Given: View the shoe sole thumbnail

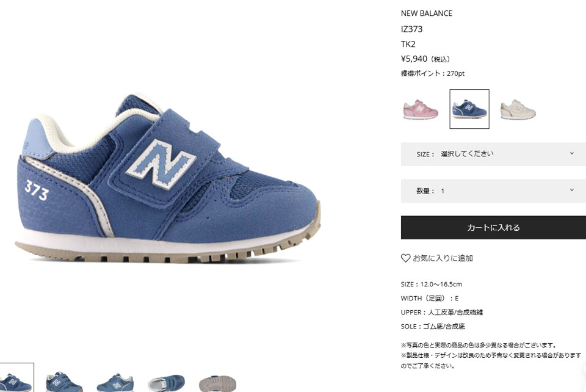Looking at the screenshot, I should pyautogui.click(x=217, y=383).
